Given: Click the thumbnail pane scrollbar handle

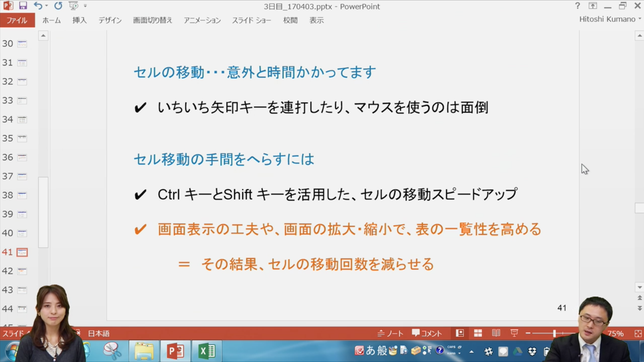Looking at the screenshot, I should tap(43, 212).
